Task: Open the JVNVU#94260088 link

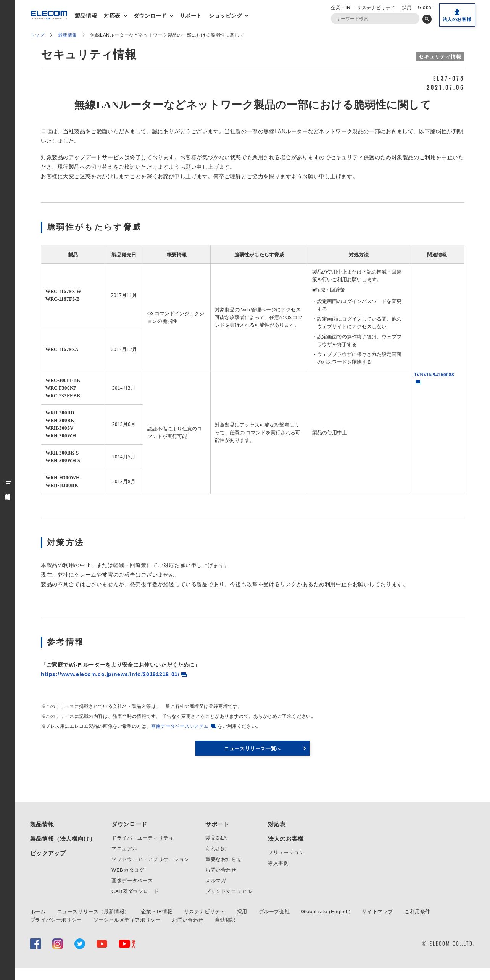Action: click(x=434, y=375)
